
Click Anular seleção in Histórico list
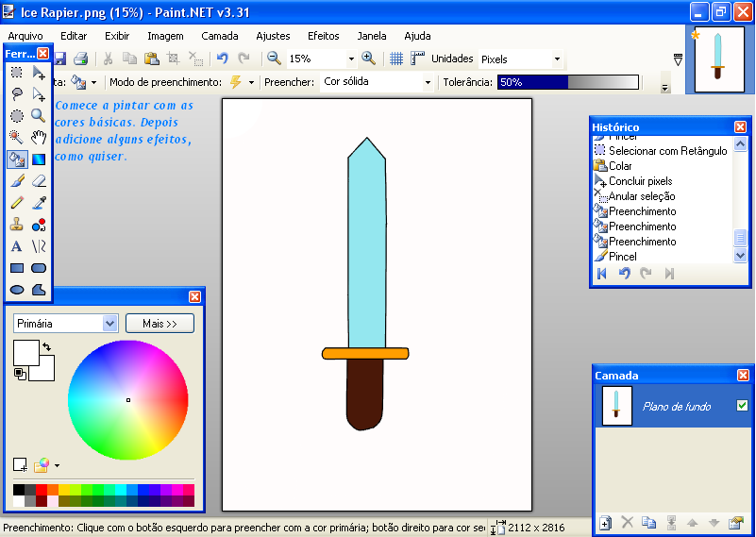[x=641, y=196]
